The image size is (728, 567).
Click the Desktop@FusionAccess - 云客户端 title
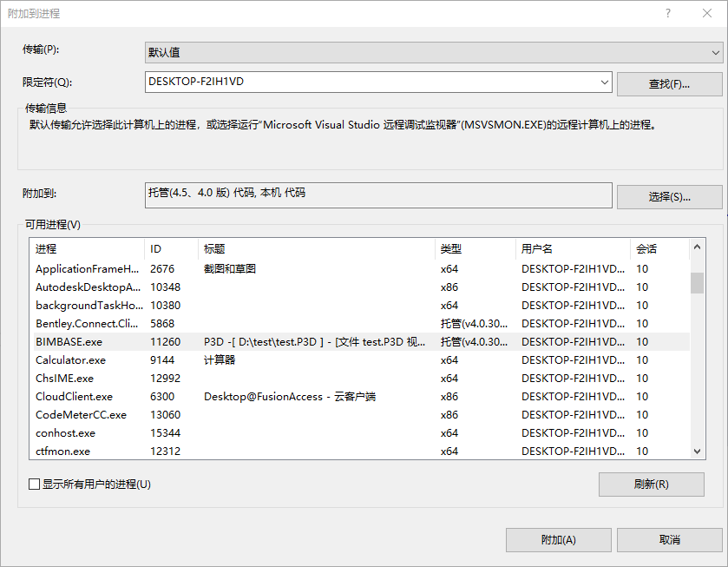point(290,397)
